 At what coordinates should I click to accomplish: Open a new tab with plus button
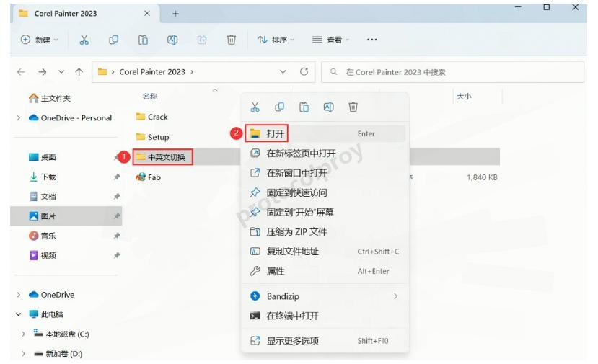(175, 14)
